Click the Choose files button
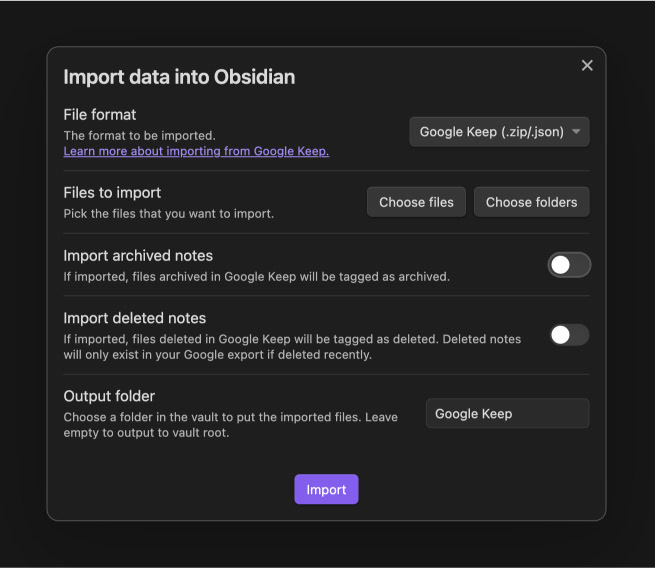 pos(416,202)
